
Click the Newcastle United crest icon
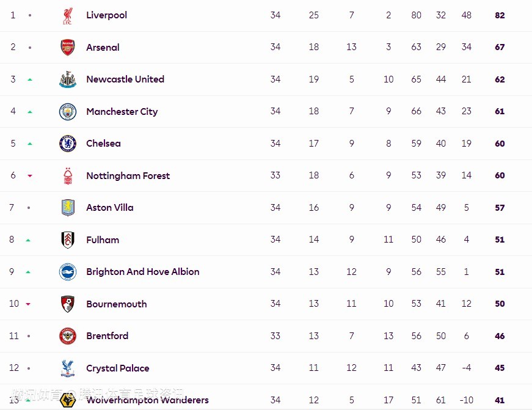pos(67,79)
